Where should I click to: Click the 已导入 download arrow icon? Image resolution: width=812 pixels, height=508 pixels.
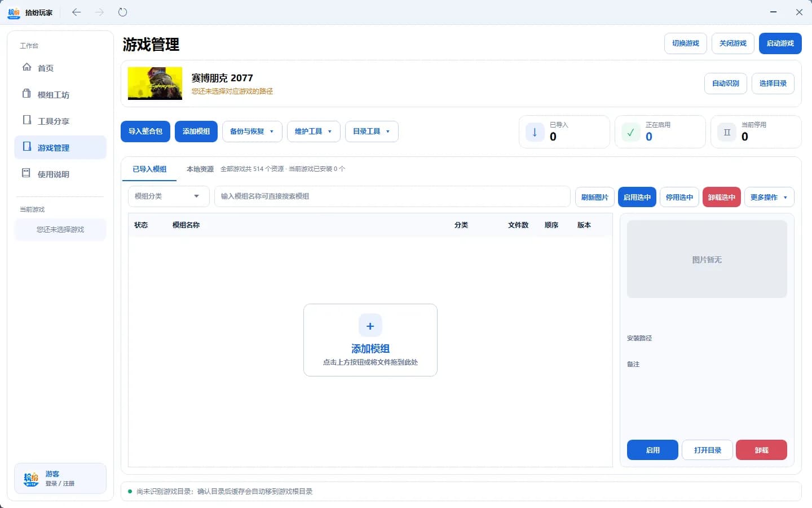tap(535, 132)
